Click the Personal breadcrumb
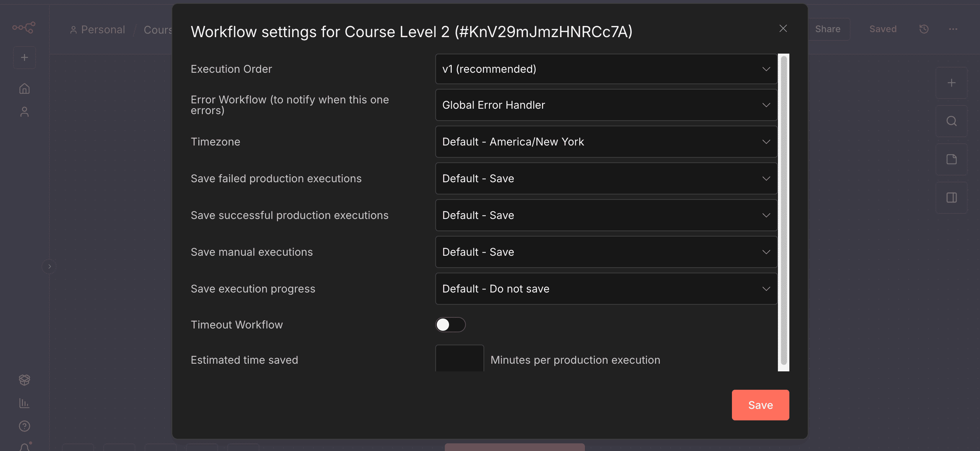This screenshot has width=980, height=451. coord(98,29)
